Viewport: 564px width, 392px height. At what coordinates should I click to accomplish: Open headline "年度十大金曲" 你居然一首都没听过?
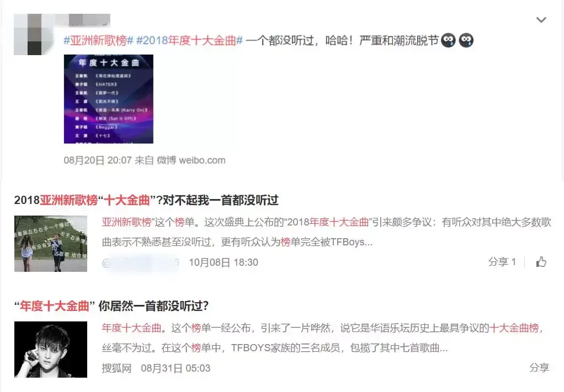coord(111,306)
